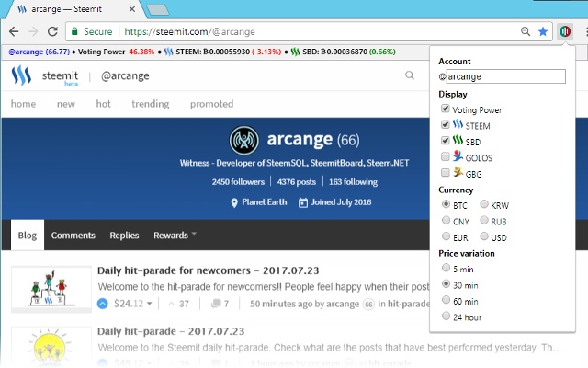Click the Account name input field
Screen dimensions: 588x368
coord(506,76)
